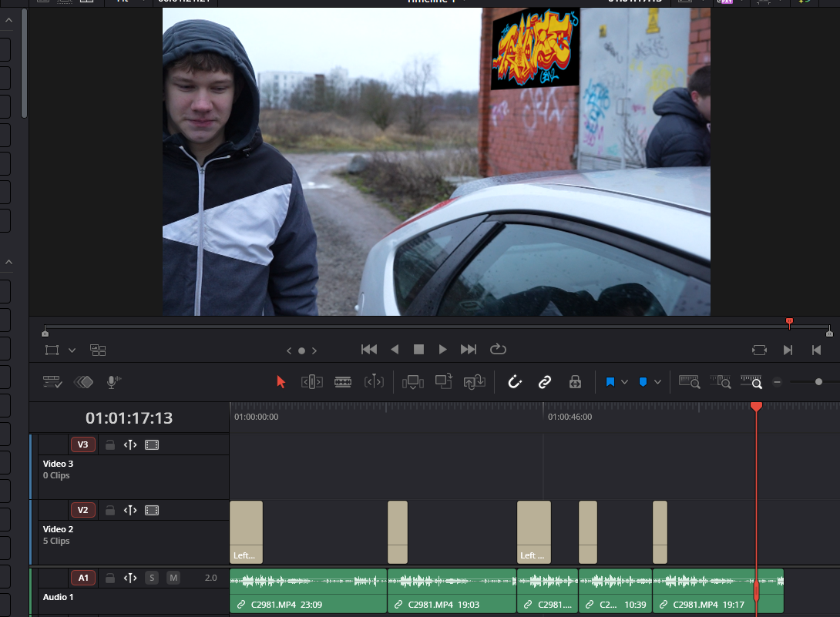Click Detail Zoom icon
Screen dimensions: 840x617
(721, 382)
